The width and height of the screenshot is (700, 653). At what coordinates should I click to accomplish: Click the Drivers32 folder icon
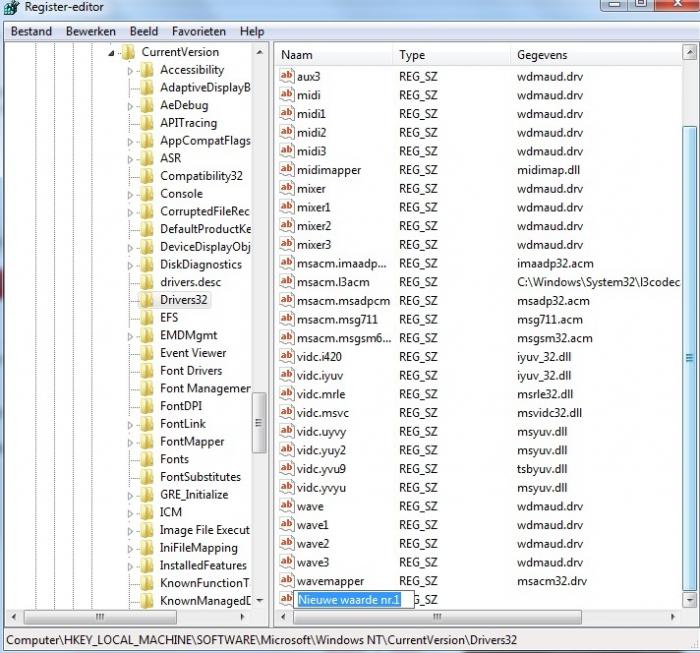tap(146, 299)
